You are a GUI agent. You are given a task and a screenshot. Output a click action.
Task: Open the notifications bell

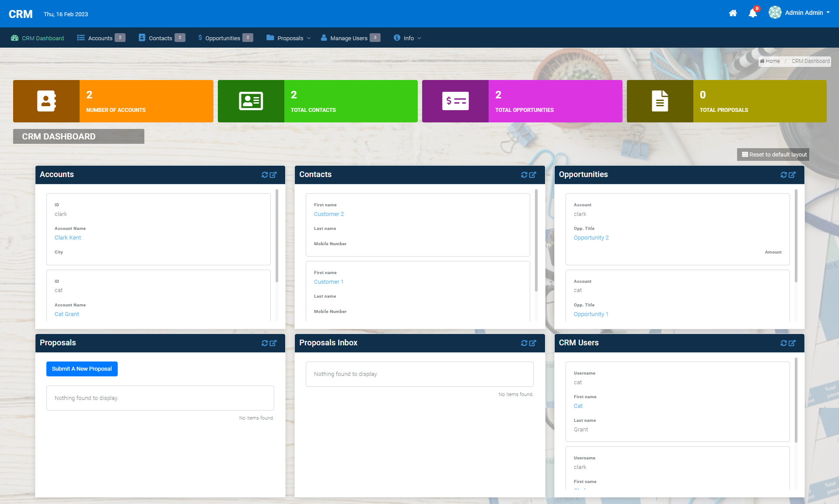coord(752,13)
